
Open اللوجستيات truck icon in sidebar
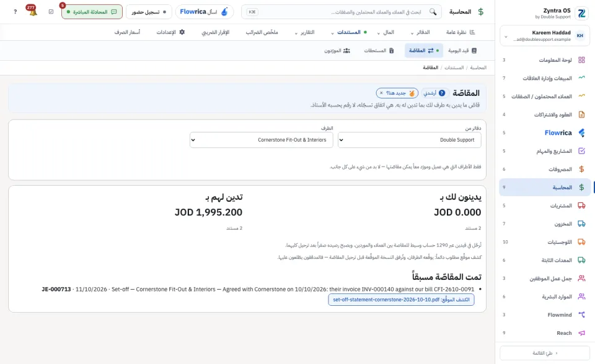[x=581, y=242]
